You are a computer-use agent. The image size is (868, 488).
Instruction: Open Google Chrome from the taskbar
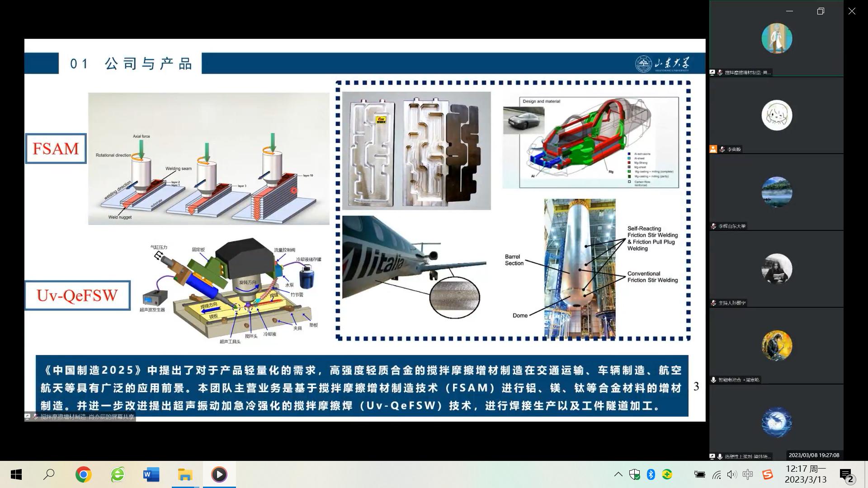tap(84, 474)
